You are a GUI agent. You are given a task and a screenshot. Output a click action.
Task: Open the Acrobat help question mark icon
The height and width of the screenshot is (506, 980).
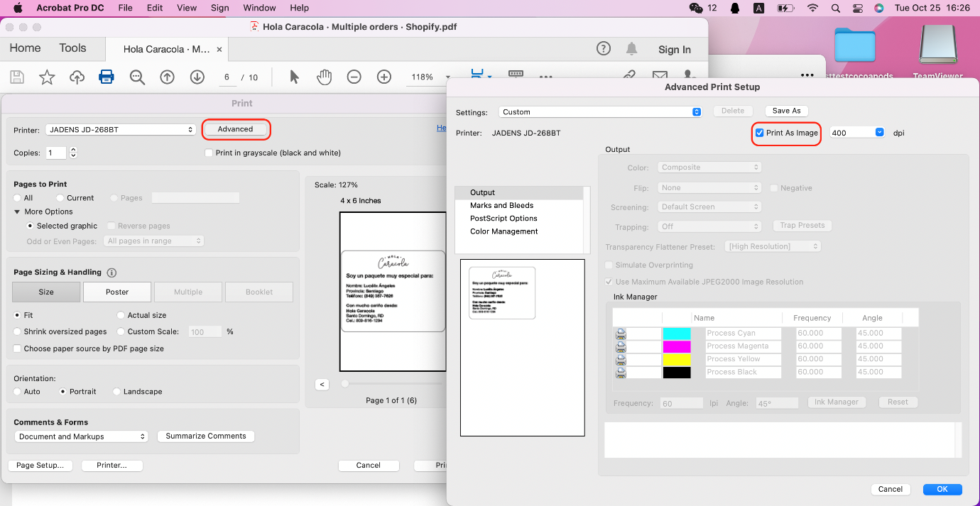coord(603,48)
